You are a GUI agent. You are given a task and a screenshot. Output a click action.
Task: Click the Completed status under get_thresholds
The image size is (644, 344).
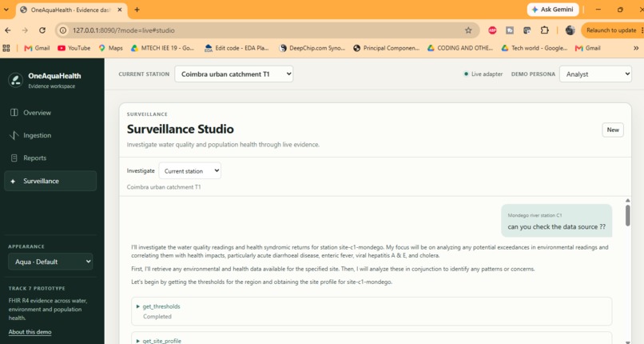click(x=157, y=317)
